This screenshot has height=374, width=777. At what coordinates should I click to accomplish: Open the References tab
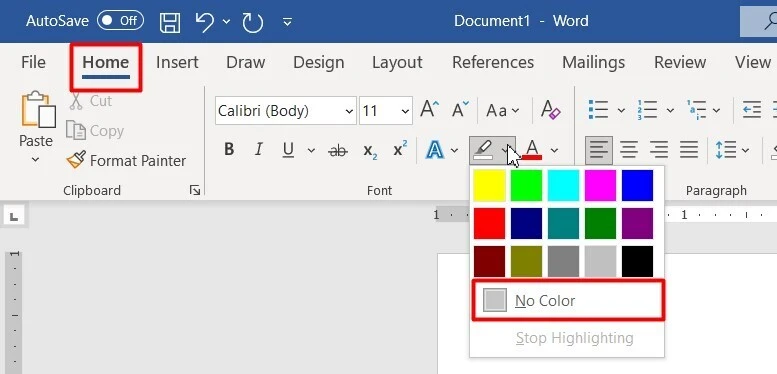tap(493, 62)
